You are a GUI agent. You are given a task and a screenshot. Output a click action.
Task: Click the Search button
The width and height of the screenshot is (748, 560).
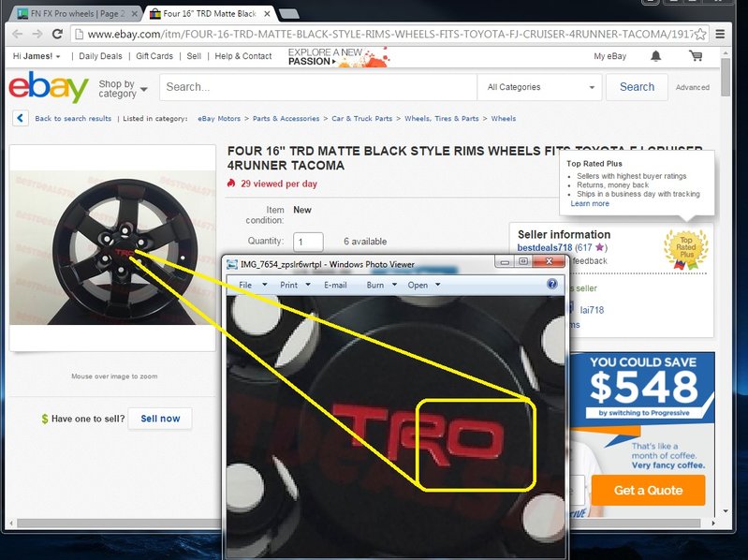click(637, 87)
